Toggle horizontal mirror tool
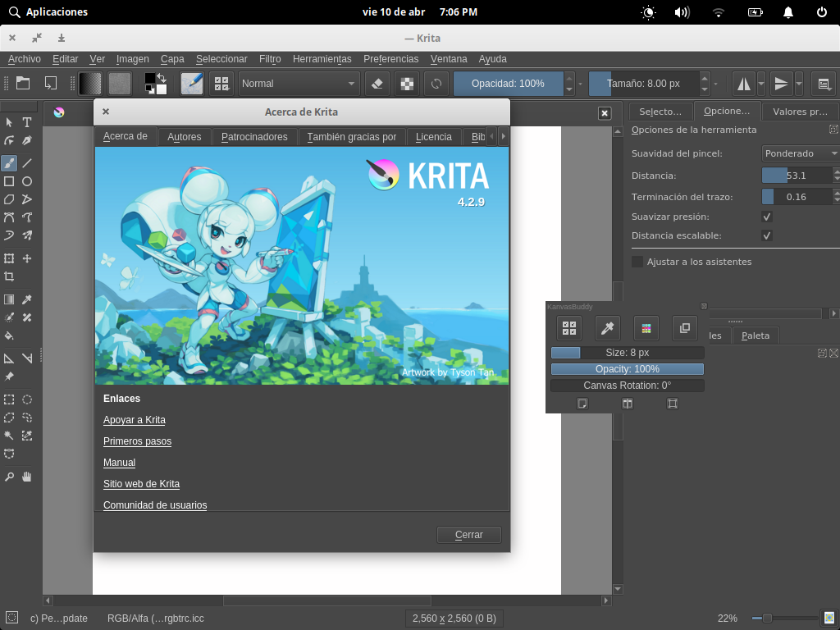The height and width of the screenshot is (630, 840). 743,84
